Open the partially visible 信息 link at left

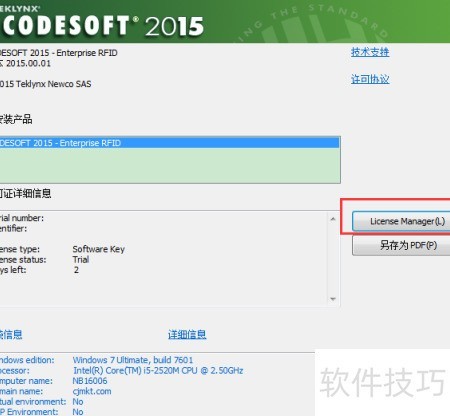11,334
